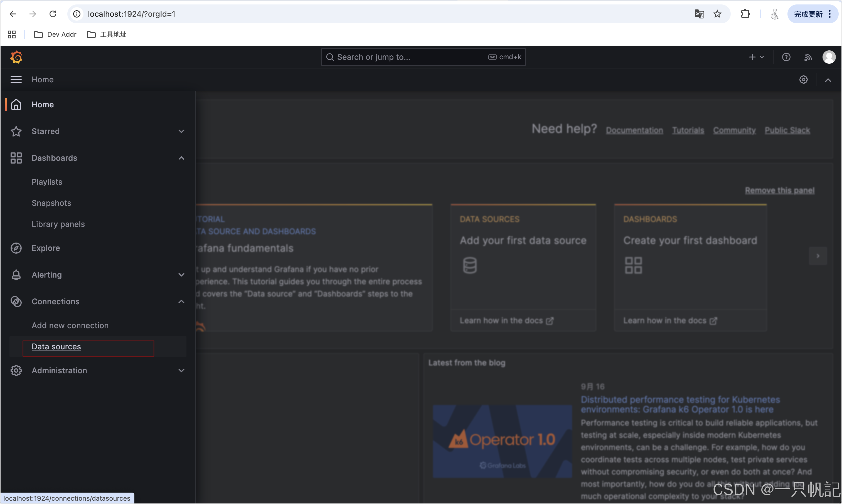Screen dimensions: 842x504
Task: Open Add new connection
Action: (x=70, y=325)
